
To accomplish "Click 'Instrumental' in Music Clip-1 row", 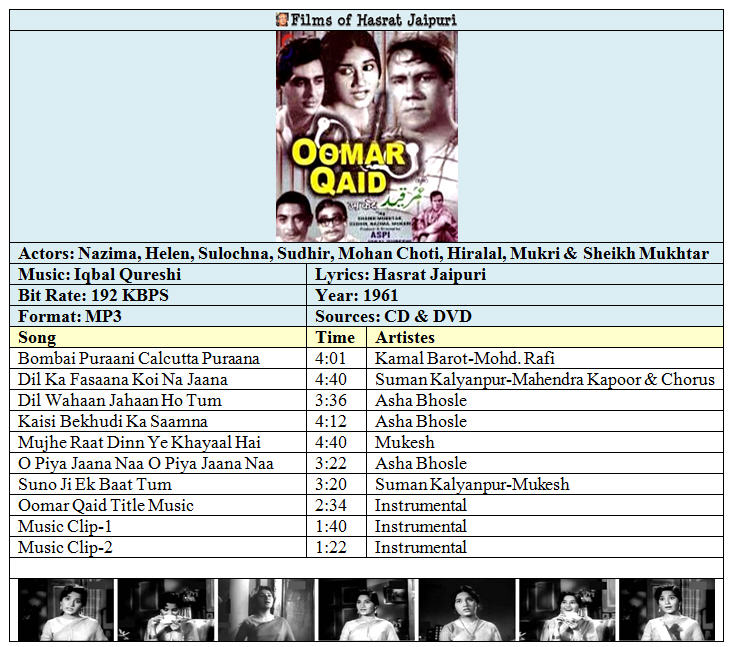I will pos(421,526).
